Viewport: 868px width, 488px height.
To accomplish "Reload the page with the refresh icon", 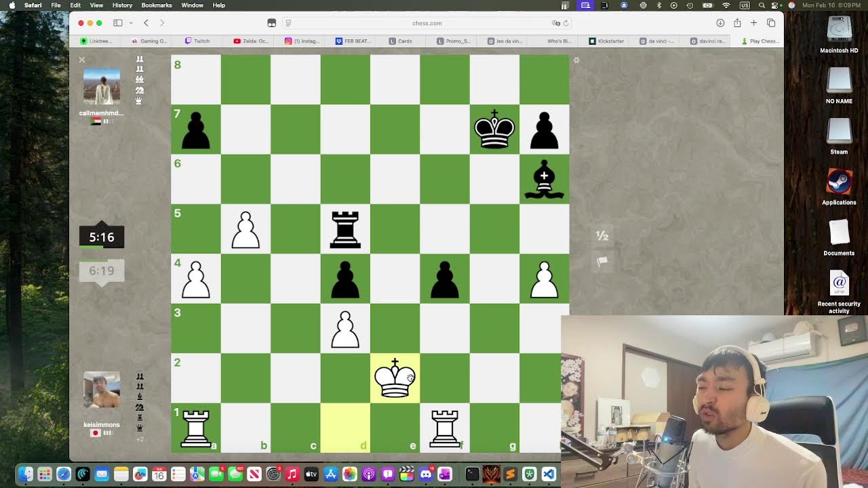I will click(566, 23).
